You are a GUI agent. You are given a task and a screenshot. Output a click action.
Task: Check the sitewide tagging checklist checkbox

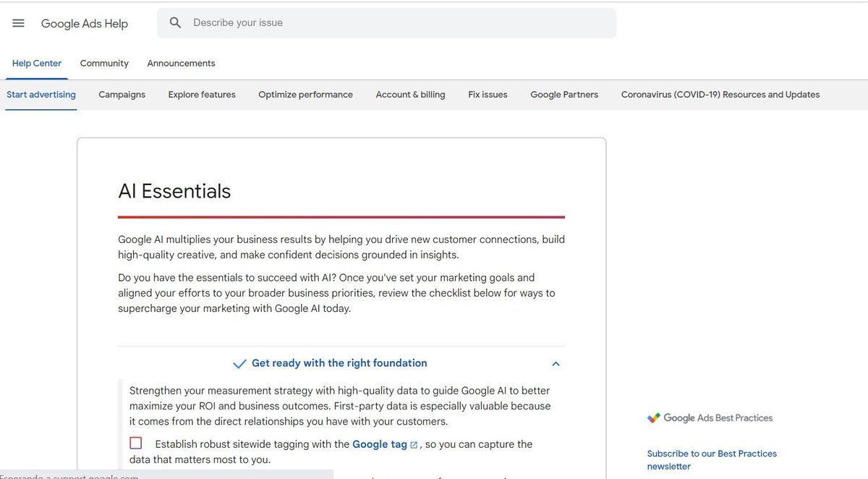(x=135, y=443)
